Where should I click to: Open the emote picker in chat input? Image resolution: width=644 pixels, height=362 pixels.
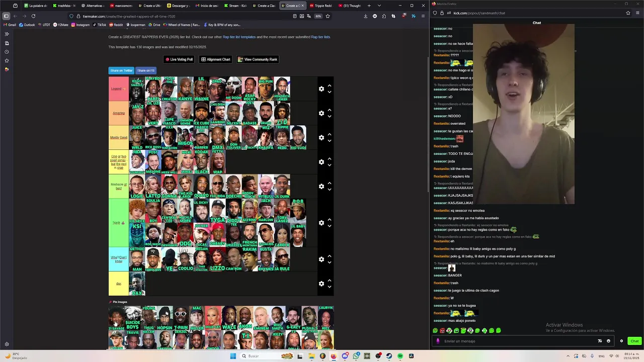point(608,341)
